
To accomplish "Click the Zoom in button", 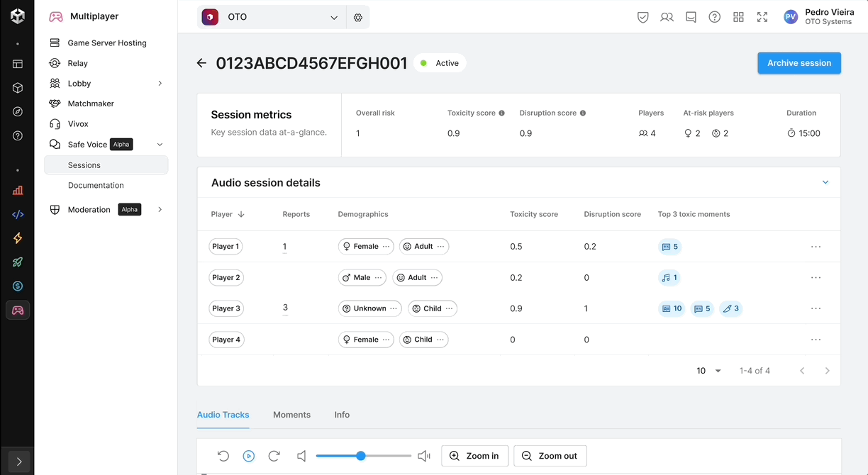I will (x=474, y=456).
